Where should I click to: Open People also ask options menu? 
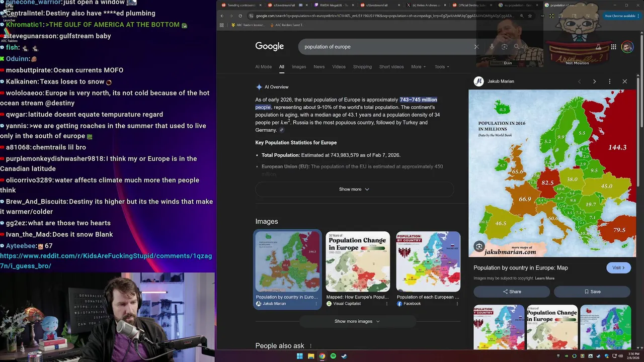(x=310, y=346)
